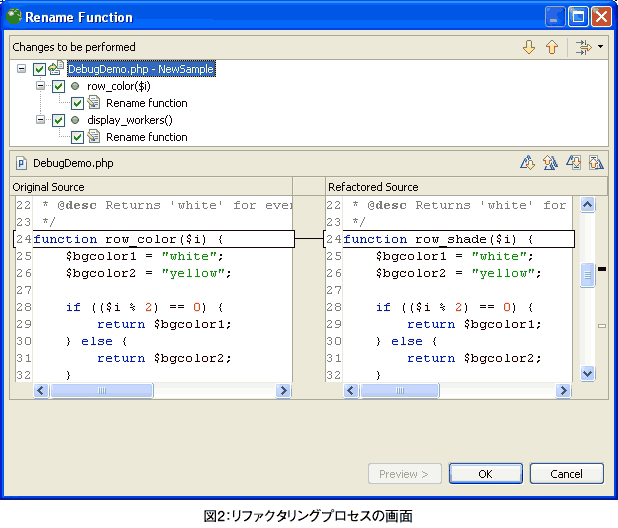Click line 24 'function row_color($i)' in Original Source

(x=128, y=239)
